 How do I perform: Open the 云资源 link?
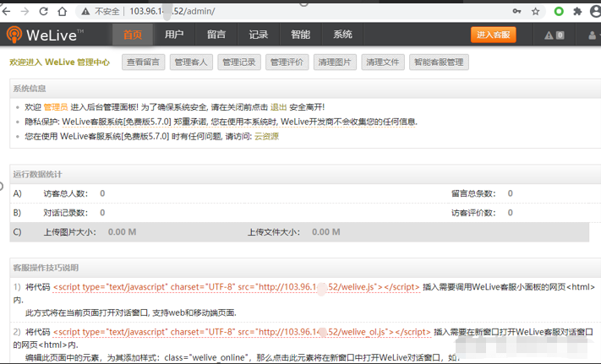tap(267, 137)
